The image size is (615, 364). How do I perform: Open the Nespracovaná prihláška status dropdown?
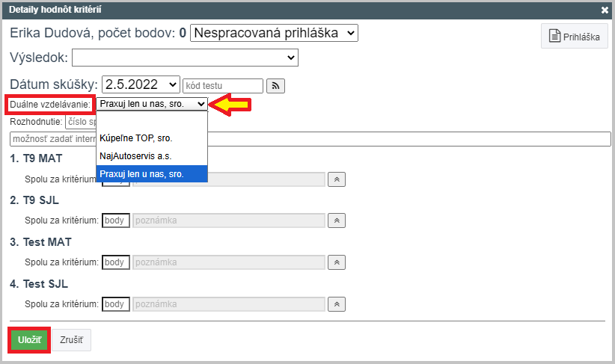coord(274,33)
